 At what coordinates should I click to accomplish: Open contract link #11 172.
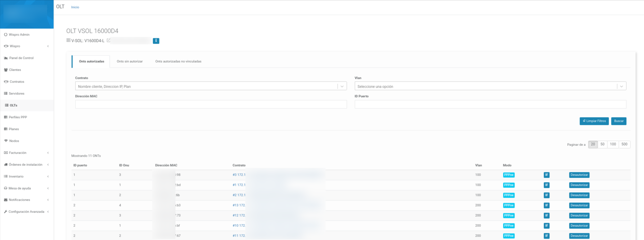[x=239, y=236]
